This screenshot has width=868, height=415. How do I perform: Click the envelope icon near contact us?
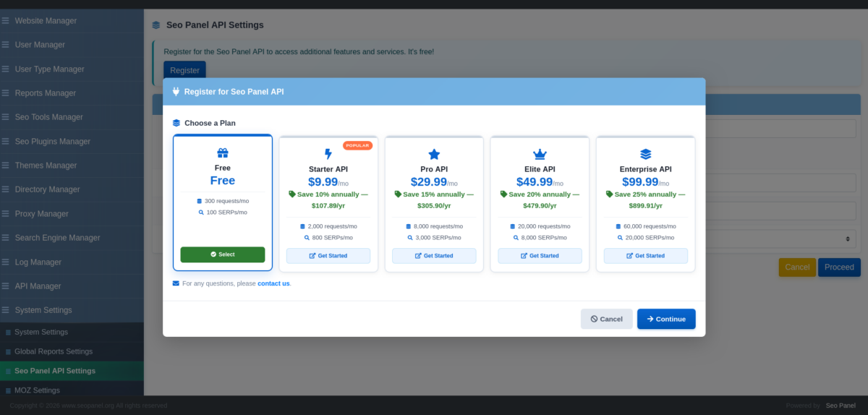(x=176, y=283)
